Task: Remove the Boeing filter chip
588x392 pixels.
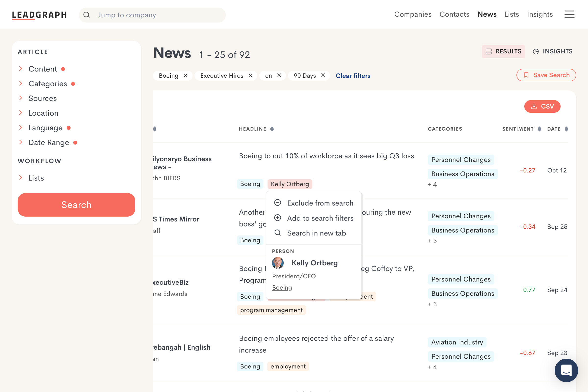Action: (185, 75)
